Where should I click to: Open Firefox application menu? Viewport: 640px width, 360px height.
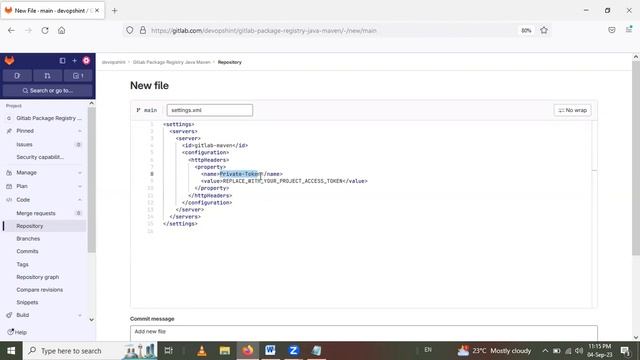tap(629, 30)
